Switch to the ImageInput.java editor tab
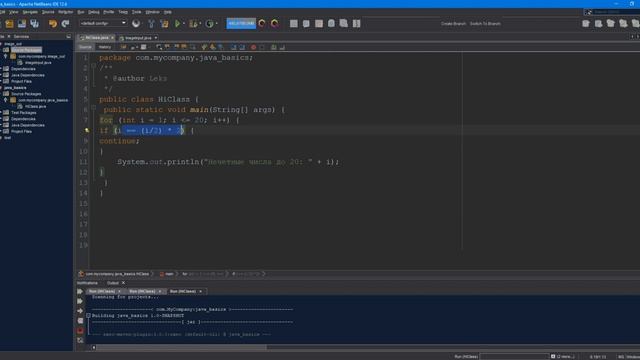 pos(138,38)
